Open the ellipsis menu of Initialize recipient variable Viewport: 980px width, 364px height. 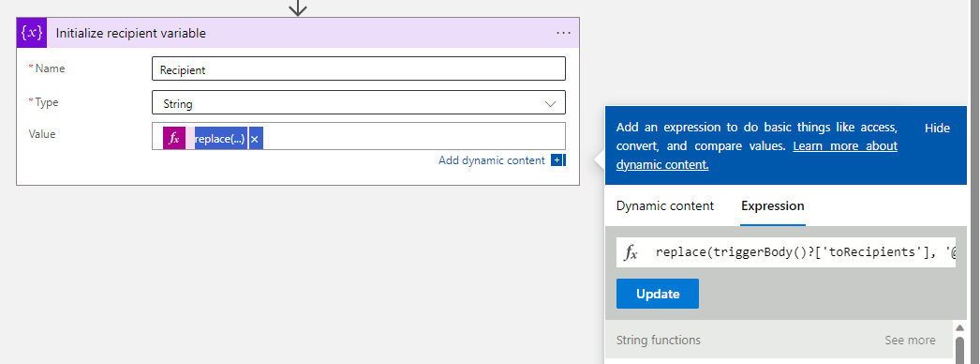click(563, 33)
